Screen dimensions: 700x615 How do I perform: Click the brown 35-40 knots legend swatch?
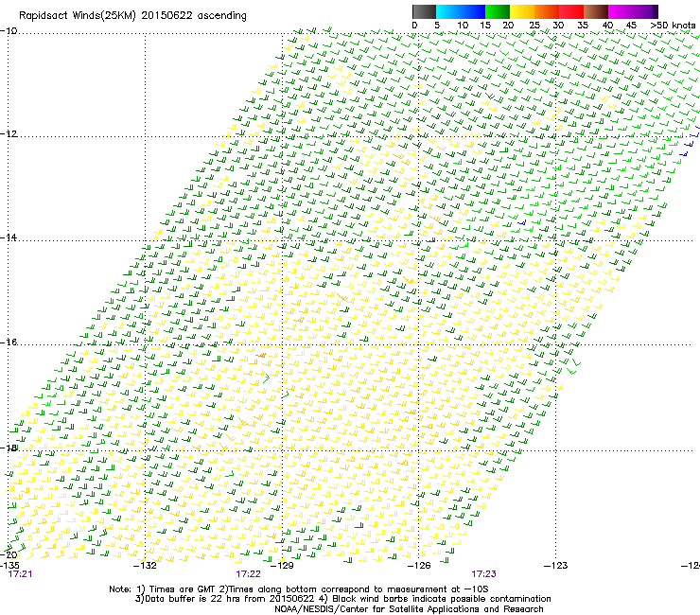(596, 11)
